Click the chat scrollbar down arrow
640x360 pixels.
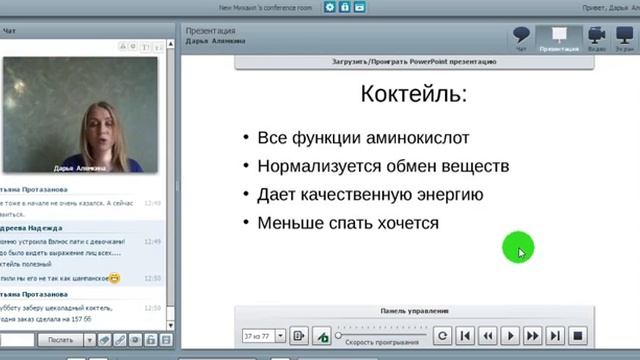tap(171, 325)
